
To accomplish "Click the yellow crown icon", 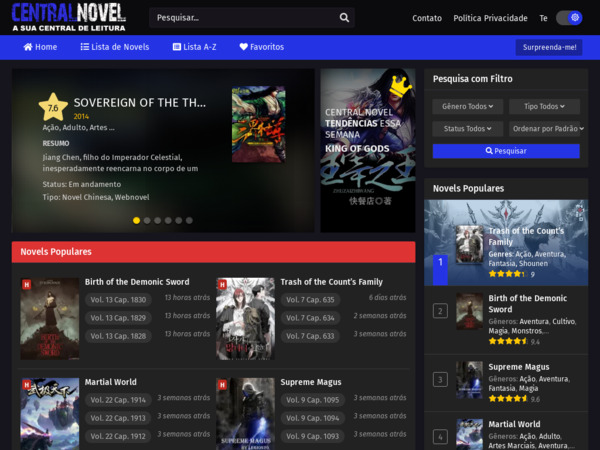I will (400, 86).
